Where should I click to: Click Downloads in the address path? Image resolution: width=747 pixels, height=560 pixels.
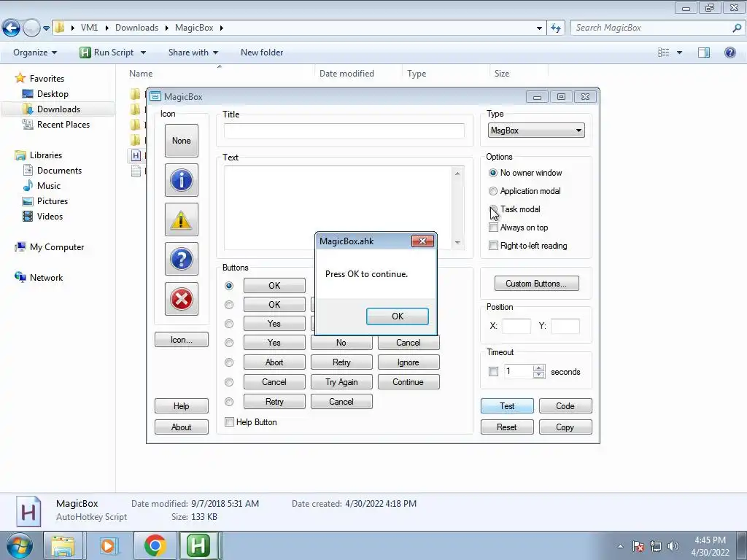coord(136,28)
